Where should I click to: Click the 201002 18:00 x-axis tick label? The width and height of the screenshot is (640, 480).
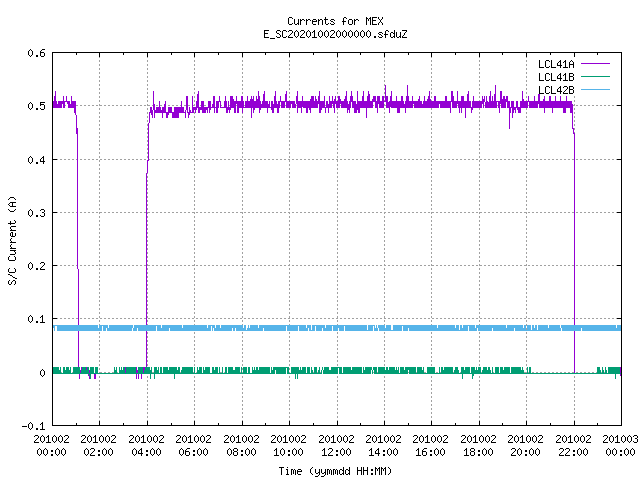478,446
